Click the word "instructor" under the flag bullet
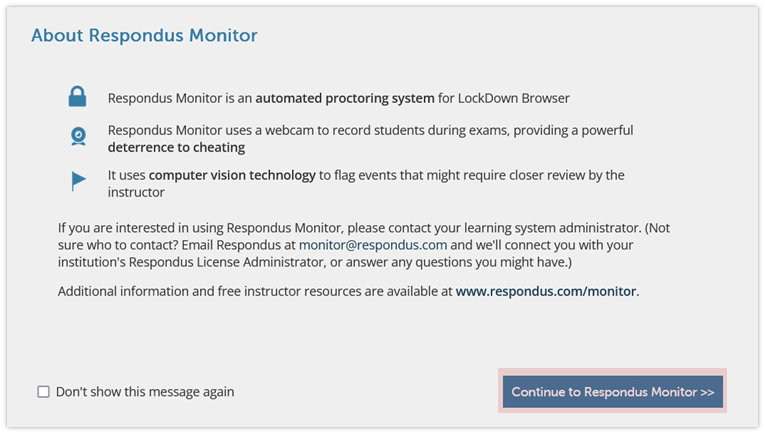Screen dimensions: 765x434 click(136, 192)
